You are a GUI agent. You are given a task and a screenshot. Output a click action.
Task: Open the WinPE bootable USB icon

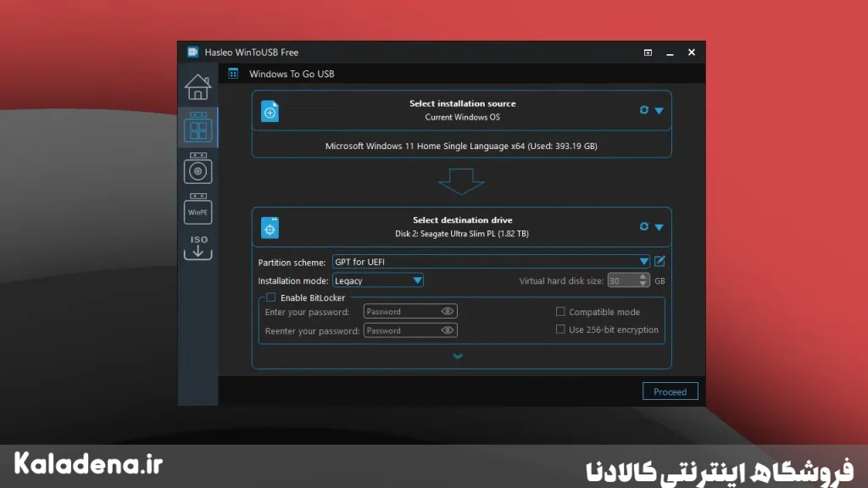198,208
